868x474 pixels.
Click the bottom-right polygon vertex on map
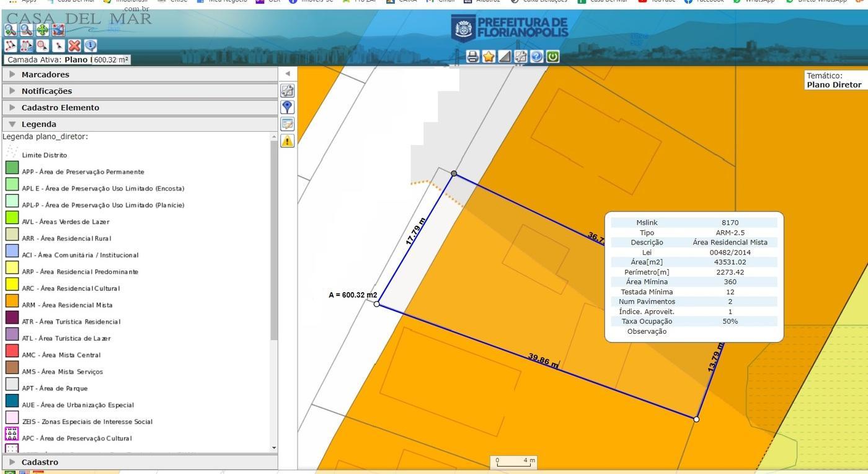(696, 419)
